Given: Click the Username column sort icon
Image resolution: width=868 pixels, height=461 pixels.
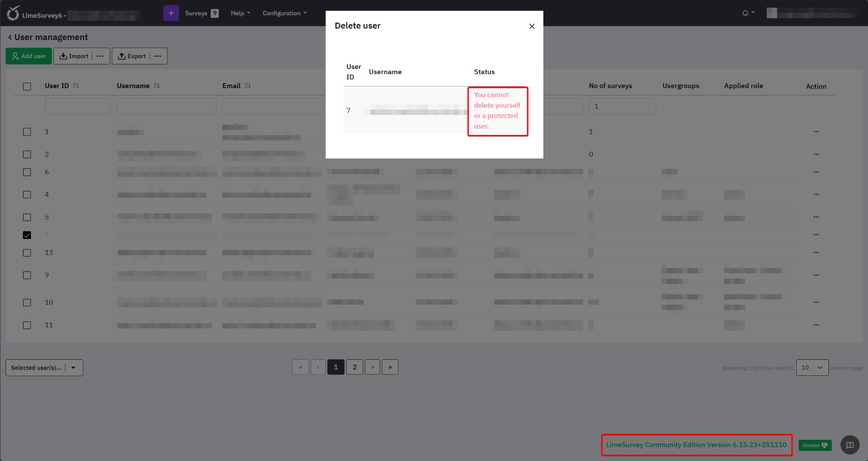Looking at the screenshot, I should point(156,86).
